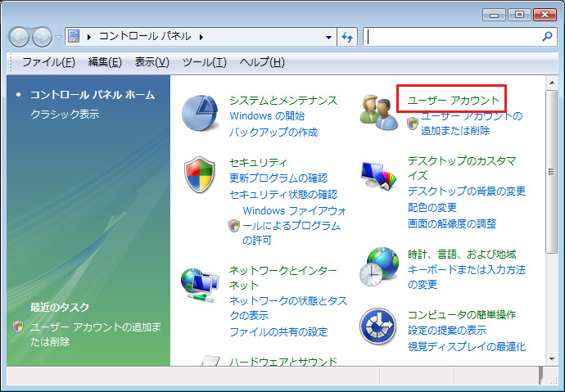Click the Forward navigation arrow
This screenshot has width=565, height=392.
42,37
